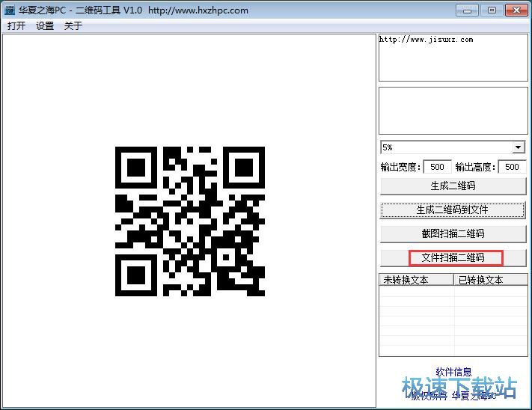Click the 生成二维码到文件 button
The width and height of the screenshot is (532, 410).
tap(453, 210)
